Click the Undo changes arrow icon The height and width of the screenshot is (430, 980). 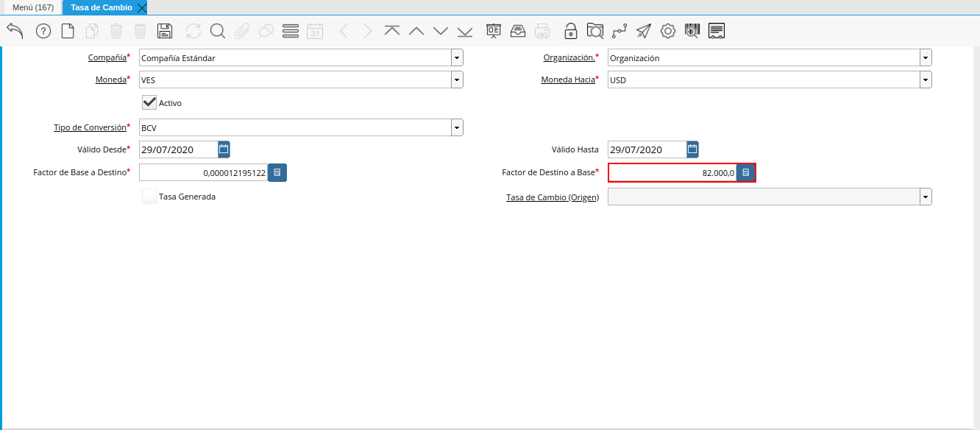(x=15, y=30)
